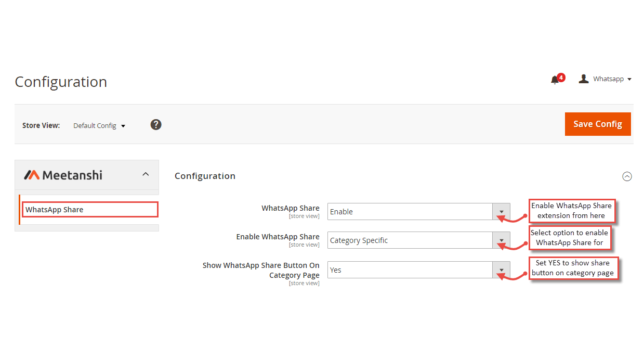Click the Configuration page title

pos(61,82)
